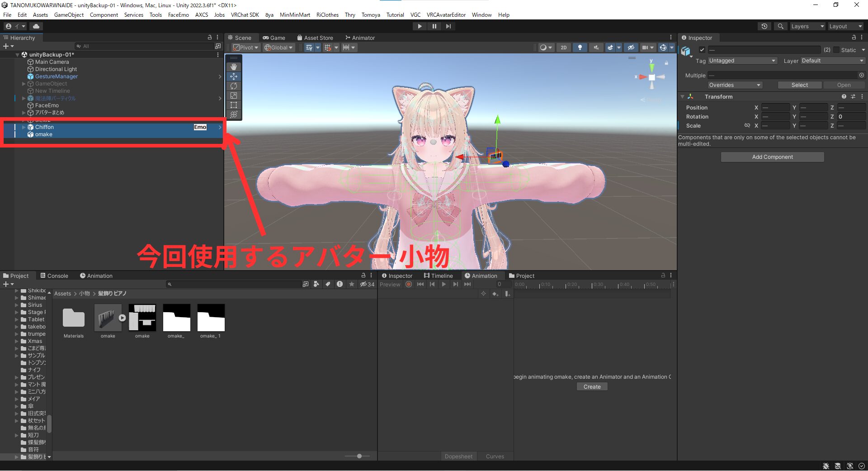Select the Rect Transform tool
Screen dimensions: 868x471
coord(234,105)
